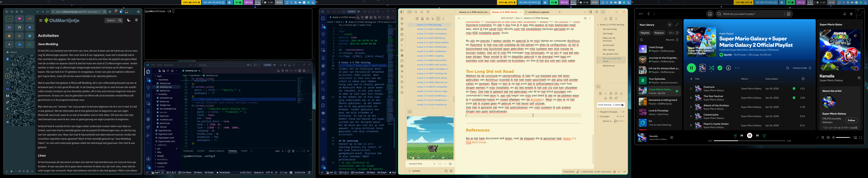868x178 pixels.
Task: Start Live Share from .config VS Code status bar
Action: 185,173
